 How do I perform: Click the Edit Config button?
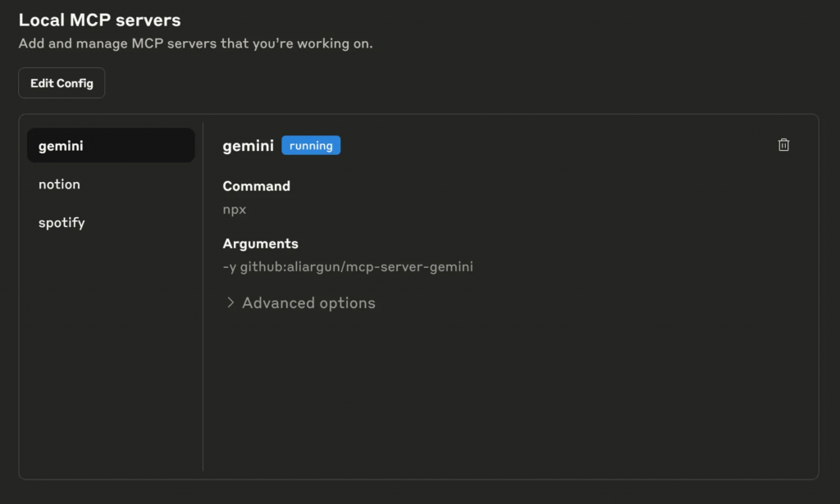[62, 83]
